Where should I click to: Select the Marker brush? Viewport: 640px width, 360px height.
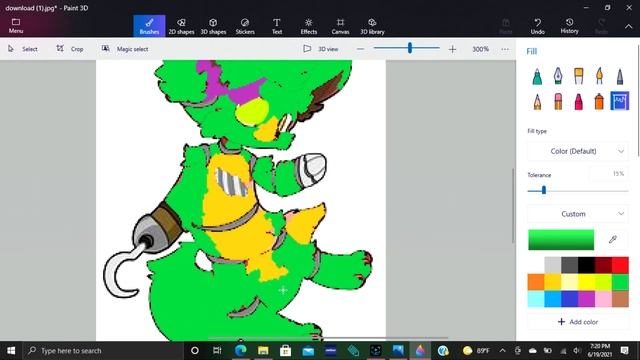pos(537,76)
